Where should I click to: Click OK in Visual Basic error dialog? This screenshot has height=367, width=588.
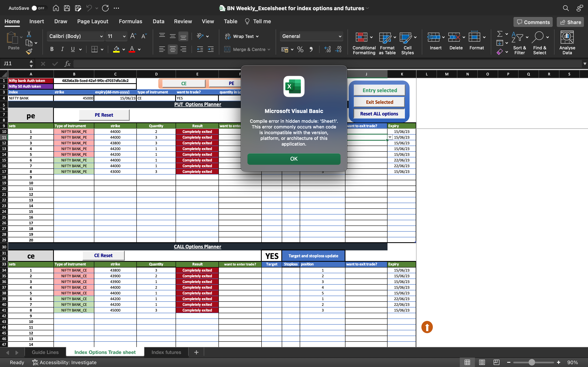tap(294, 159)
